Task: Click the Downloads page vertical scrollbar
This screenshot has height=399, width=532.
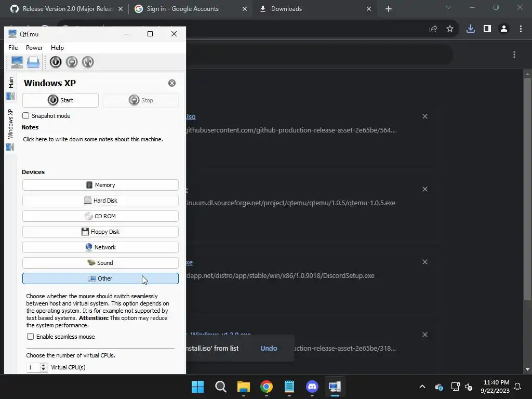Action: click(x=527, y=189)
